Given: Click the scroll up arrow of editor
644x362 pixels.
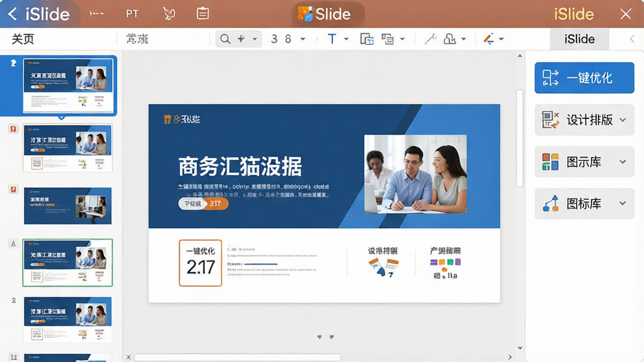Looking at the screenshot, I should (x=519, y=56).
